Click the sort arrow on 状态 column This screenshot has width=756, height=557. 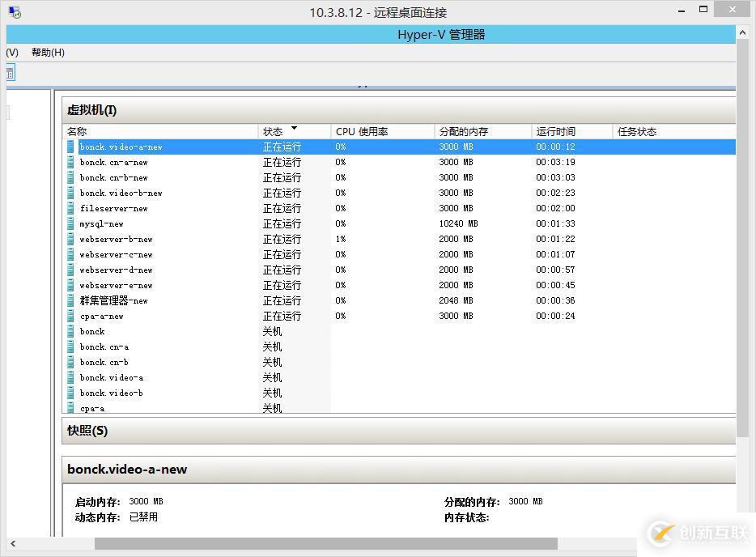coord(294,128)
